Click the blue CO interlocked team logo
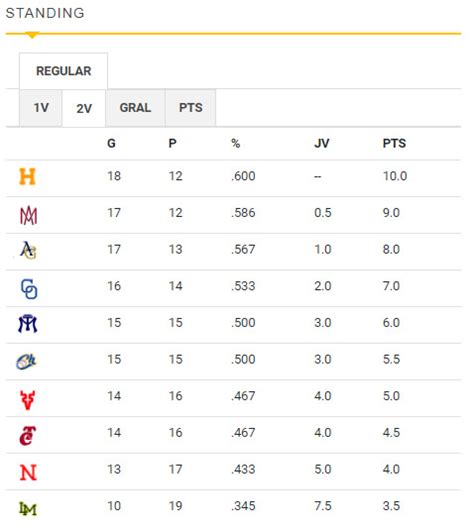Image resolution: width=474 pixels, height=527 pixels. pyautogui.click(x=29, y=289)
